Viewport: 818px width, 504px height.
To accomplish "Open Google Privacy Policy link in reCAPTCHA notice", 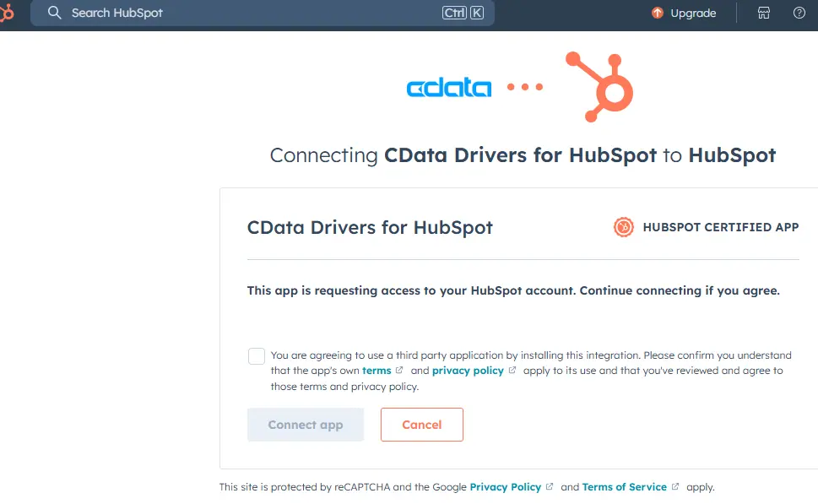I will 506,487.
